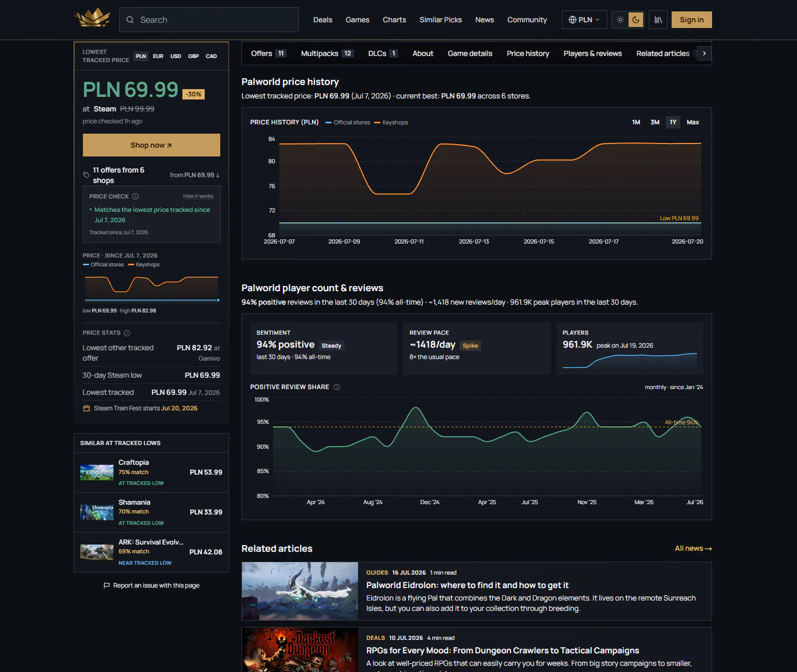Select EUR in tracked price currencies
The height and width of the screenshot is (672, 797).
tap(158, 56)
